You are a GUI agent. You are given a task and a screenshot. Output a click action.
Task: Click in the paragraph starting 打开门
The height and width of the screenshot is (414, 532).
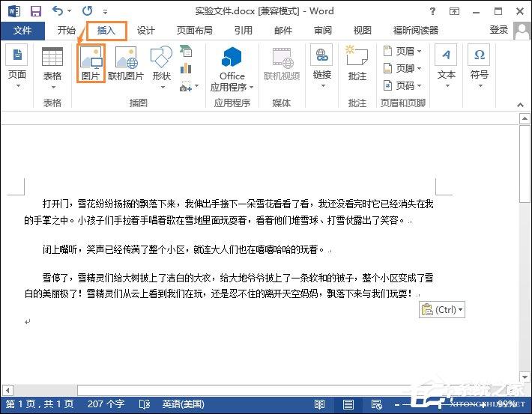coord(229,213)
